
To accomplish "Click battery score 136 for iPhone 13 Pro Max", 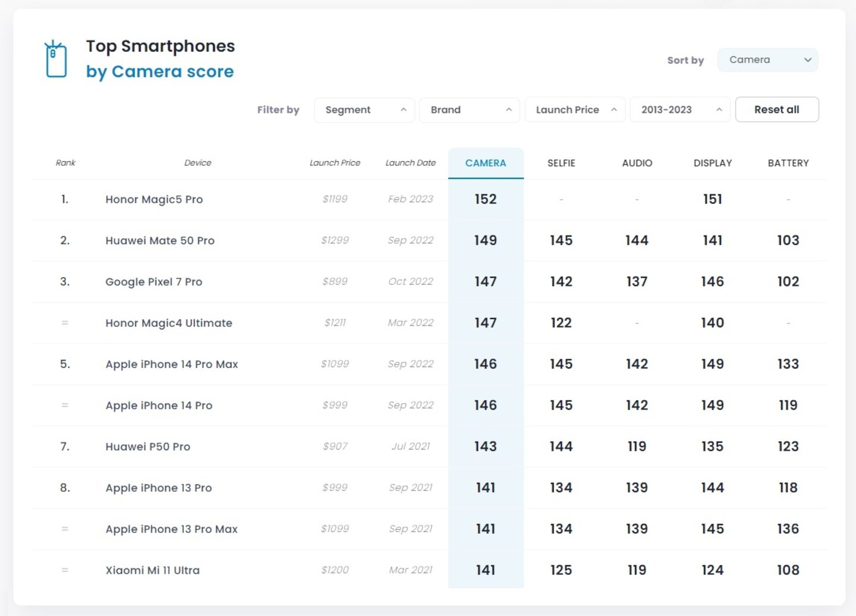I will (x=788, y=529).
